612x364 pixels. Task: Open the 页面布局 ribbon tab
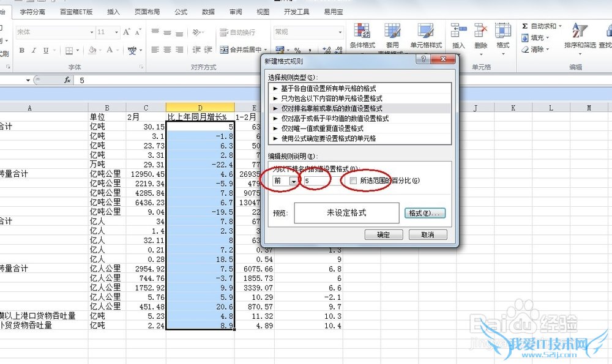[x=147, y=12]
